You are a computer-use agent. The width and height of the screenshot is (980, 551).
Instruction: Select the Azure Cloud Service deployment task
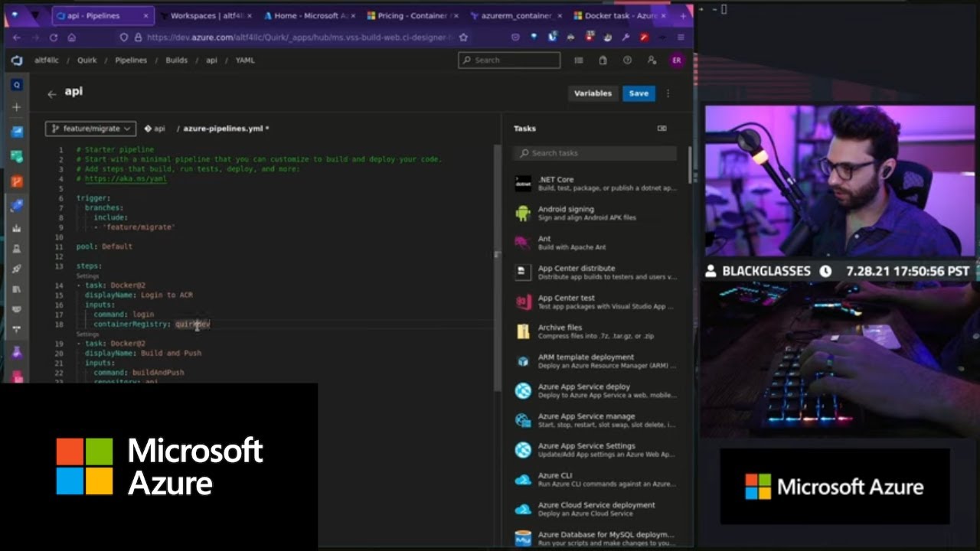click(596, 509)
